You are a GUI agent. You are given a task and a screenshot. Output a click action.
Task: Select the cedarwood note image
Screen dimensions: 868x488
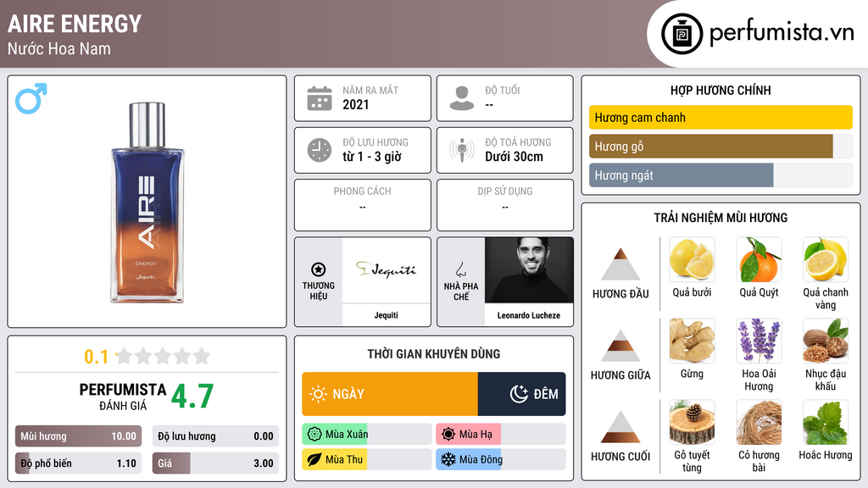[x=692, y=422]
